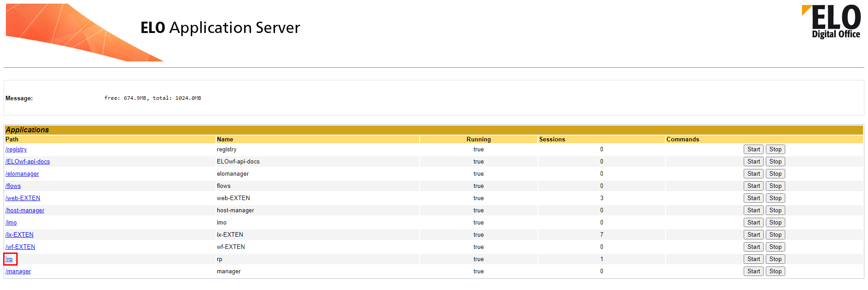Start the host-manager application
Image resolution: width=868 pixels, height=290 pixels.
pos(754,210)
